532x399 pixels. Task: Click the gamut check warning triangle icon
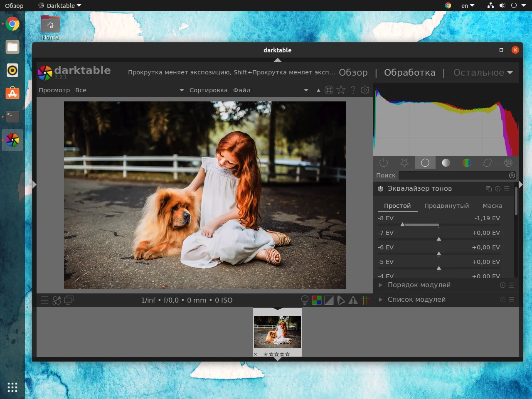click(353, 300)
